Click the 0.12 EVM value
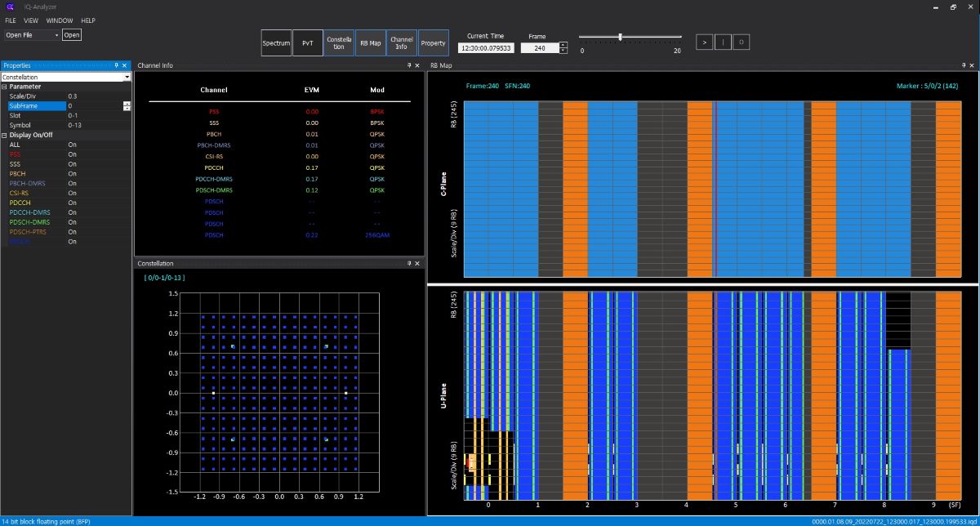The image size is (980, 526). point(312,190)
